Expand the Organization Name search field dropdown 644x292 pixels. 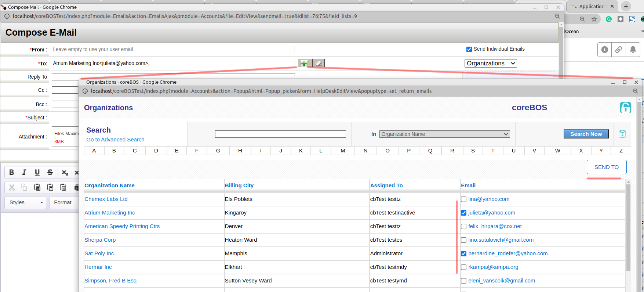coord(444,134)
